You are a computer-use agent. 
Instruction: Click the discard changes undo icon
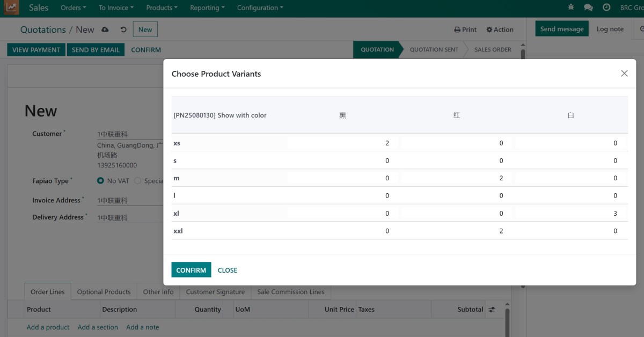(123, 30)
